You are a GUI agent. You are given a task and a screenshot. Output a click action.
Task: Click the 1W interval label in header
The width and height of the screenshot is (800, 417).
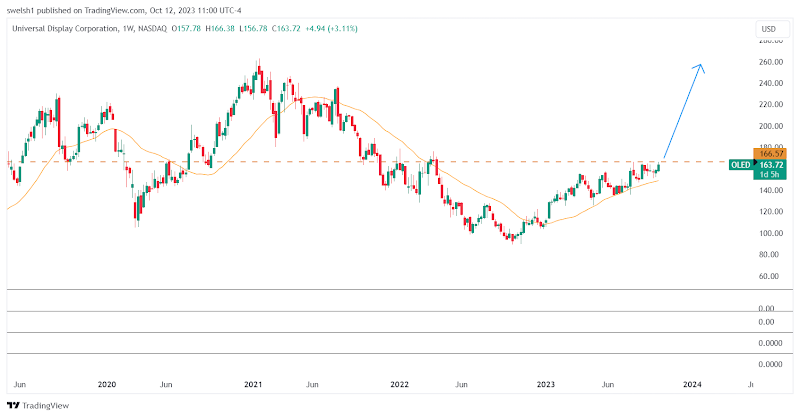click(128, 29)
